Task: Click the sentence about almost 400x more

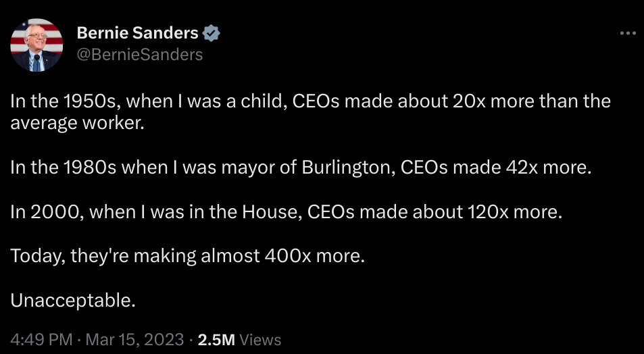Action: pyautogui.click(x=187, y=256)
